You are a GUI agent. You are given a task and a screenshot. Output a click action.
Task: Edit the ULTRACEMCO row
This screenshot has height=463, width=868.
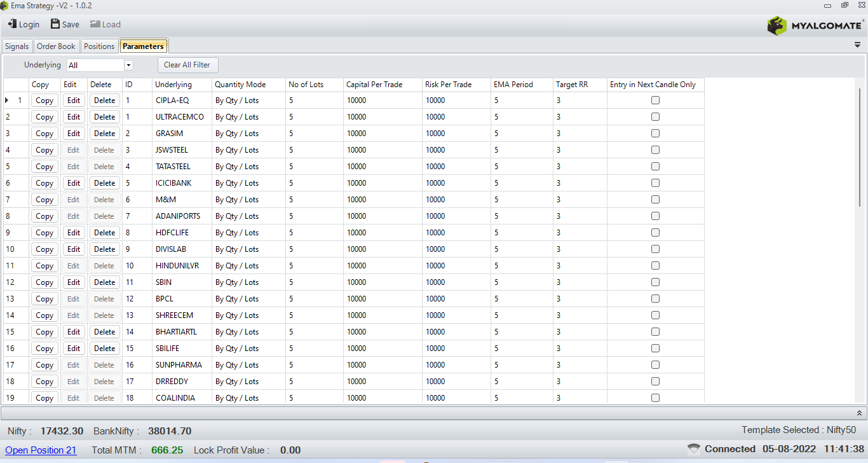74,117
